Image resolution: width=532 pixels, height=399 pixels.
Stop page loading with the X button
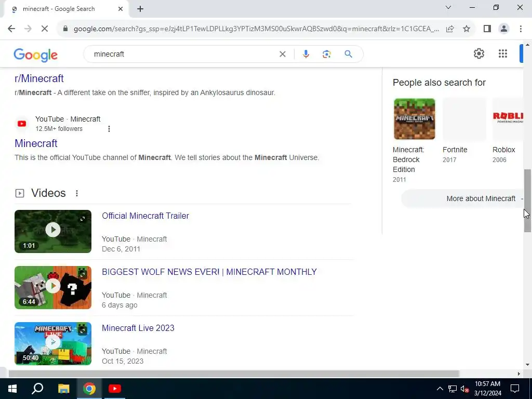[x=45, y=29]
